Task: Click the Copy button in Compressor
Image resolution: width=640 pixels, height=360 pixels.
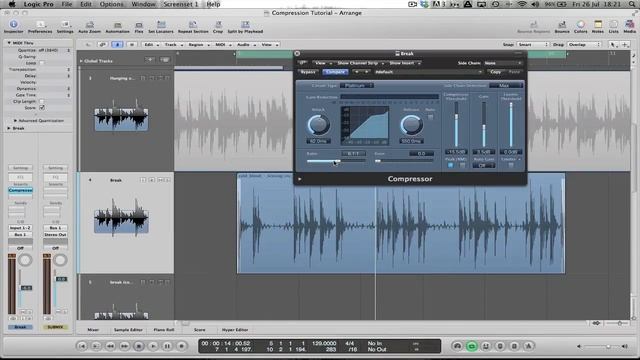Action: click(x=496, y=72)
